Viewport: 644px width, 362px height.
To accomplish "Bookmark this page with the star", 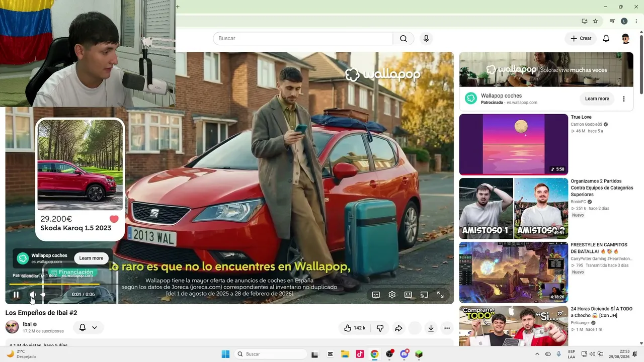I will (x=595, y=21).
